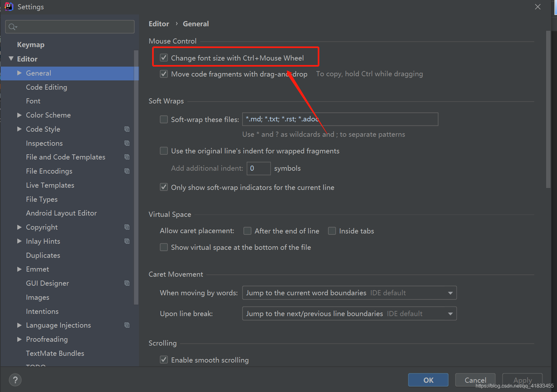Click project-level icon next to Copyright
Screen dimensions: 557x392
(127, 227)
